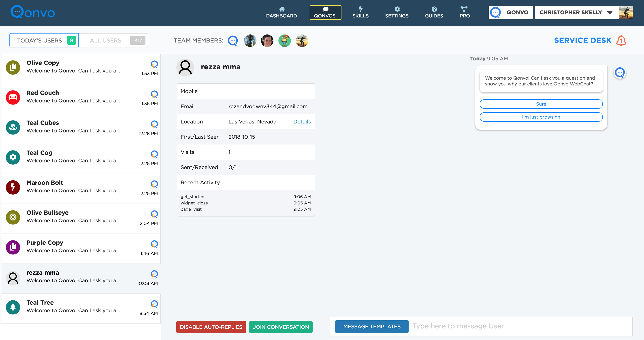
Task: Select the jumping silhouette team member avatar
Action: 302,40
